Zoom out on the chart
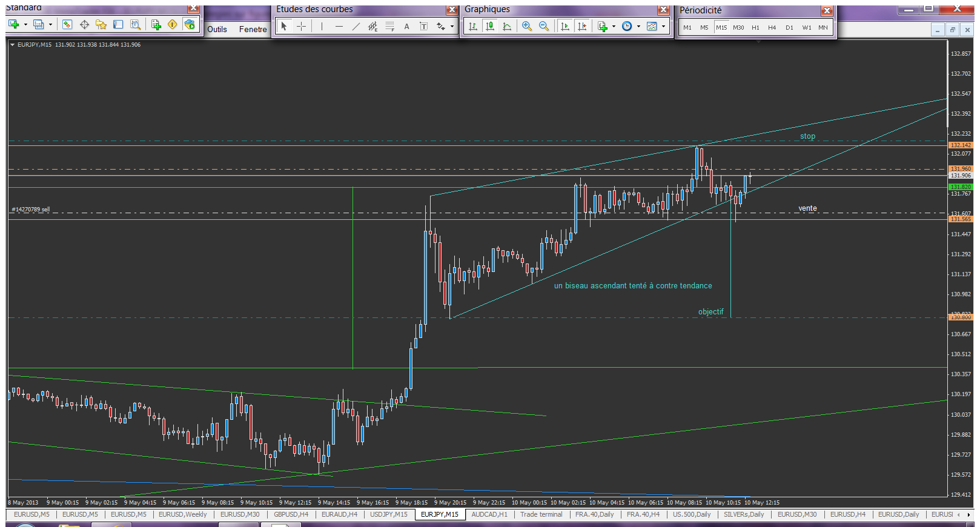This screenshot has height=527, width=980. [544, 26]
